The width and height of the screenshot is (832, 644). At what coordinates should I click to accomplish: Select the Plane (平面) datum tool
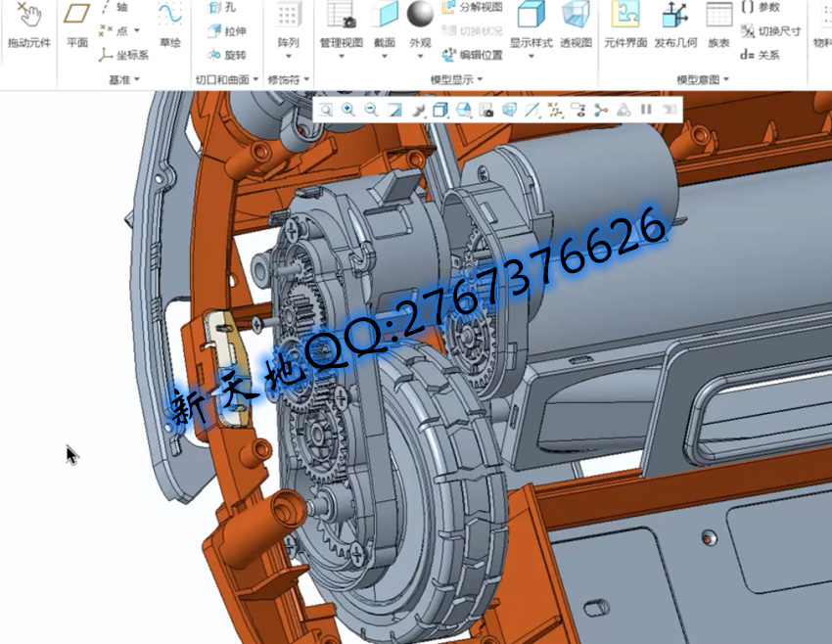click(x=77, y=26)
